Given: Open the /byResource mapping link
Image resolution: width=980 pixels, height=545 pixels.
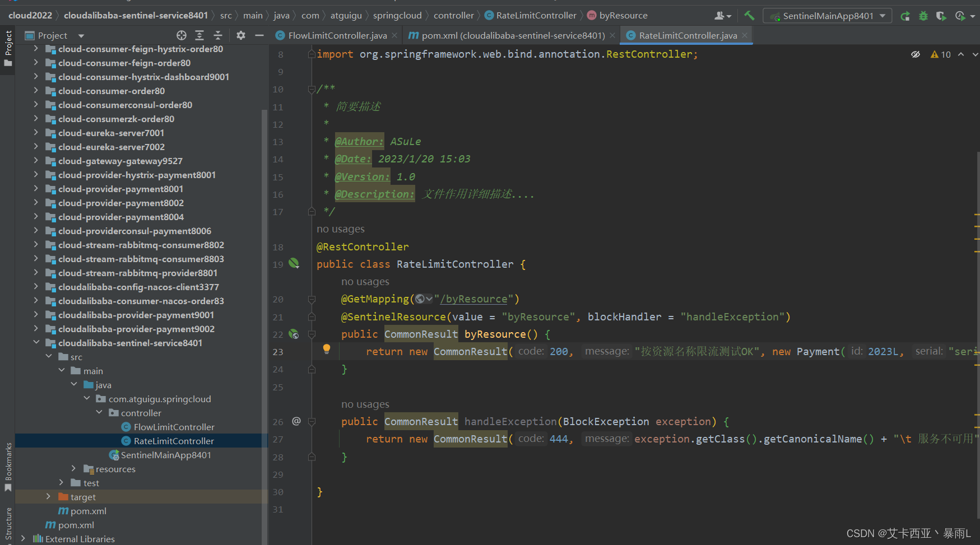Looking at the screenshot, I should (473, 299).
